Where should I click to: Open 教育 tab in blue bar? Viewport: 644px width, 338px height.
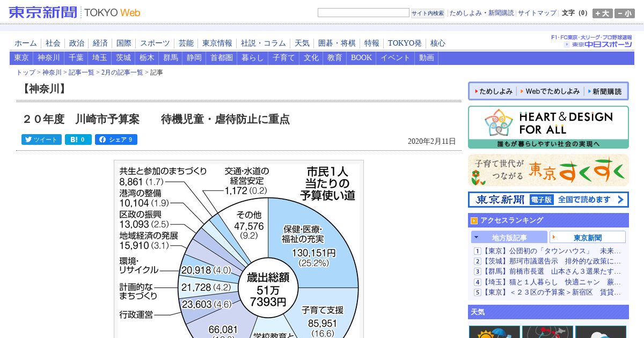335,58
